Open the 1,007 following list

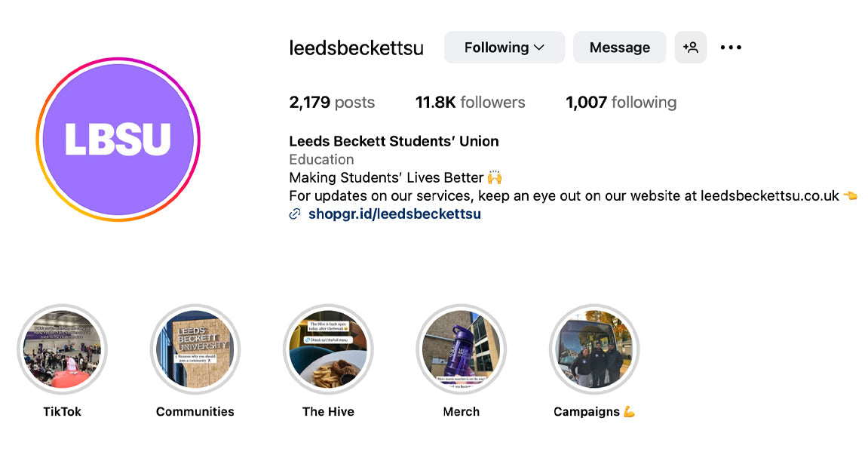pyautogui.click(x=621, y=103)
